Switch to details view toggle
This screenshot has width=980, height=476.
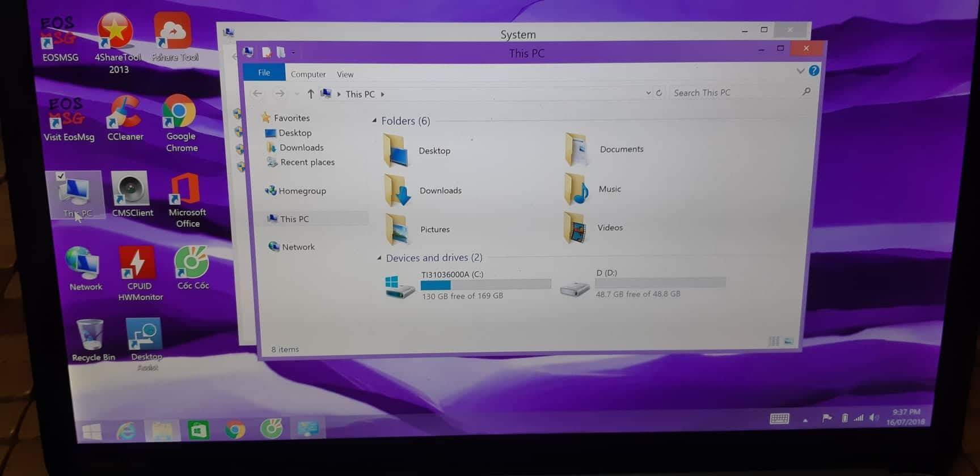click(774, 341)
